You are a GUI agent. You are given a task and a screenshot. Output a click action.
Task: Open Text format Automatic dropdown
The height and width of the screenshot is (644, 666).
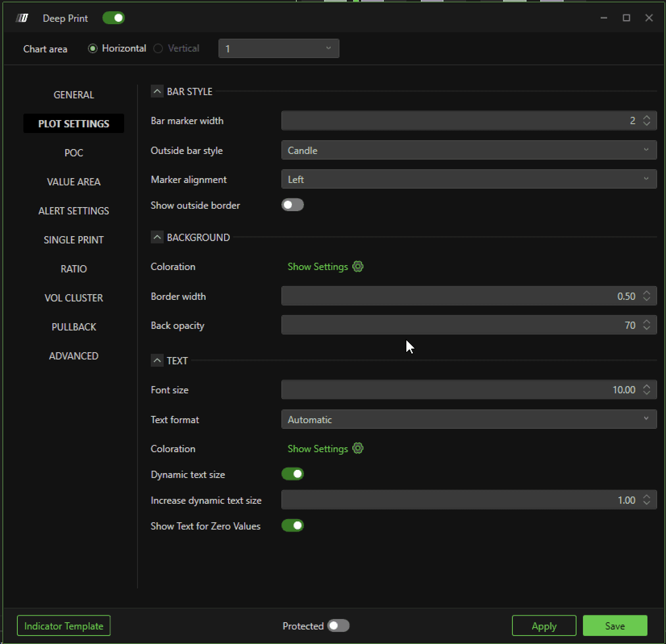(x=469, y=420)
